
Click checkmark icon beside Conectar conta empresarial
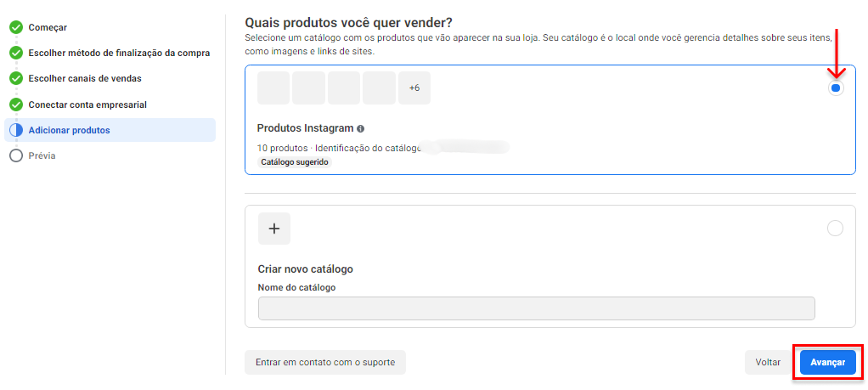pos(15,105)
